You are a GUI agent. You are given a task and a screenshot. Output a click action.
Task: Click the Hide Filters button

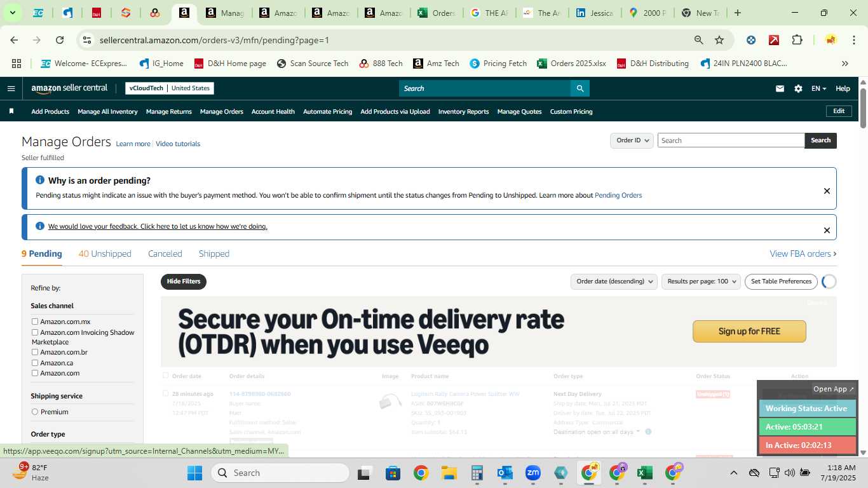click(184, 281)
